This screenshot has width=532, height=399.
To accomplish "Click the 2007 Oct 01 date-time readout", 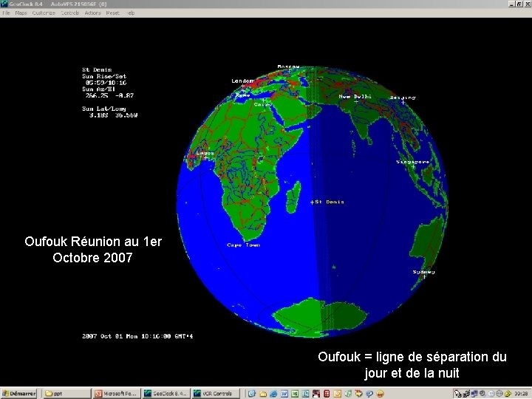I will point(137,336).
